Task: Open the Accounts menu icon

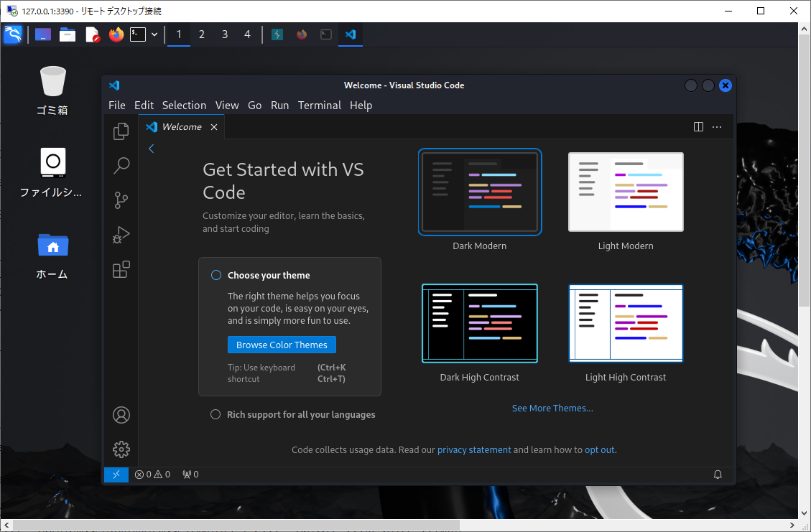Action: (121, 415)
